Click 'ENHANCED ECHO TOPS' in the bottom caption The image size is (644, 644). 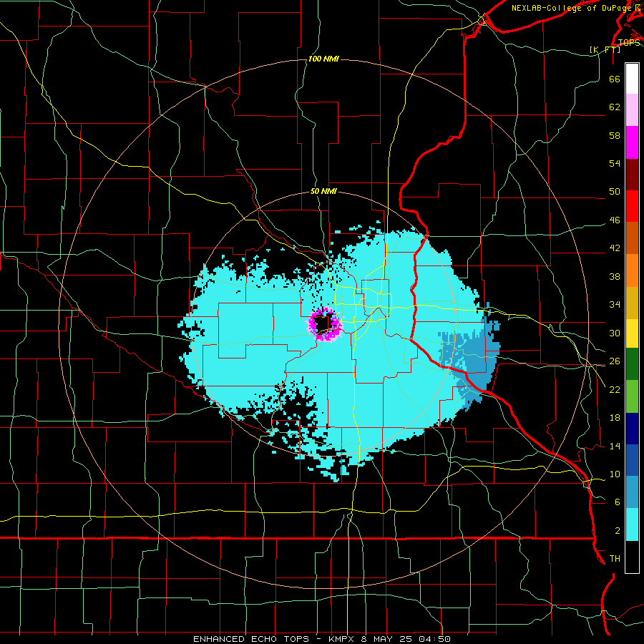[x=251, y=639]
